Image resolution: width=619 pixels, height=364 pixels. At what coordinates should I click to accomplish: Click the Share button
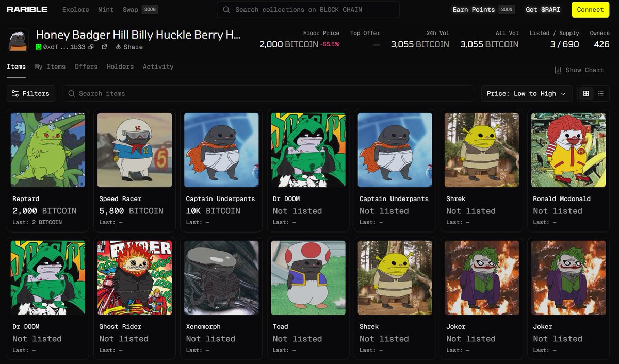(x=129, y=47)
